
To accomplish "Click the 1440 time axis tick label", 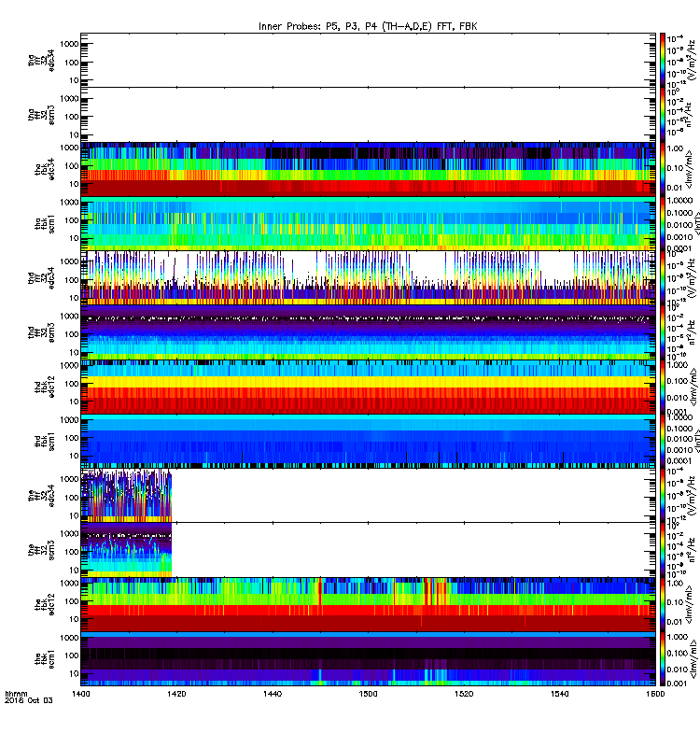I will (273, 694).
